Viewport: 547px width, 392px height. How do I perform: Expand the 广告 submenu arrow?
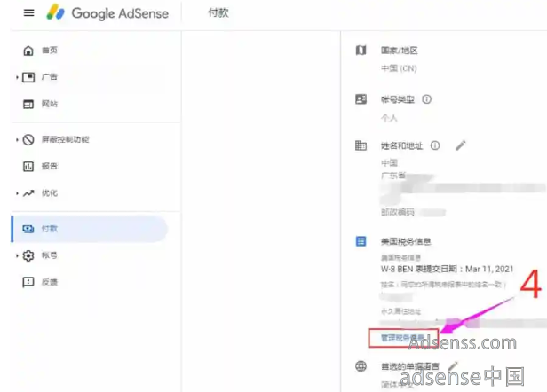[x=17, y=77]
